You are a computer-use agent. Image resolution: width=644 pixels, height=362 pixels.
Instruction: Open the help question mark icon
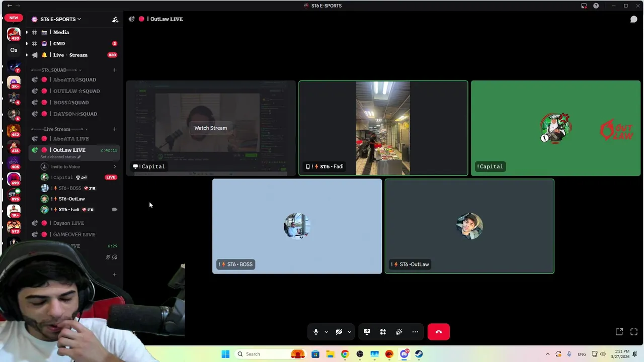pyautogui.click(x=596, y=6)
